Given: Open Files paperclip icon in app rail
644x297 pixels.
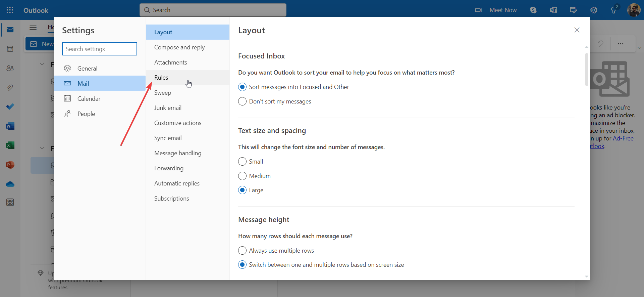Looking at the screenshot, I should [x=10, y=88].
